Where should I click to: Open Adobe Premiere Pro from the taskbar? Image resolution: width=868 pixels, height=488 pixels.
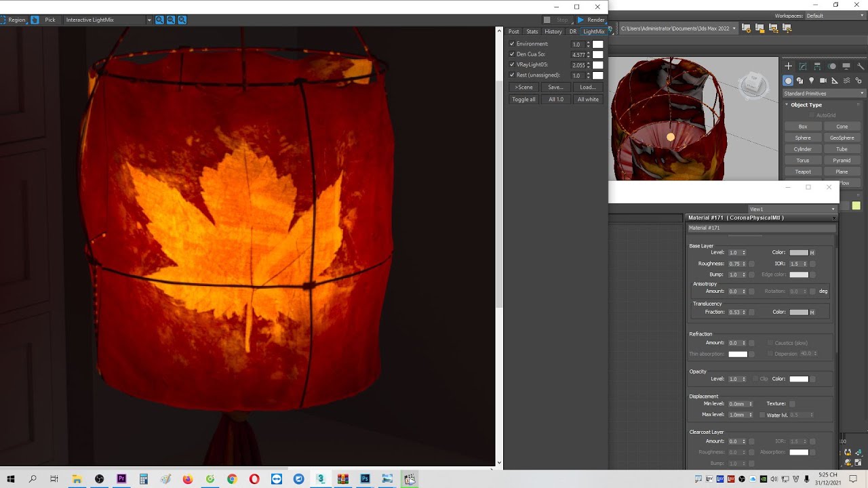122,479
